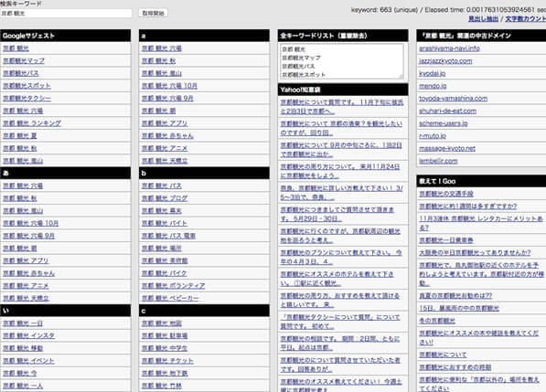Image resolution: width=546 pixels, height=392 pixels.
Task: Visit the r-muto.jp domain link
Action: coord(433,135)
